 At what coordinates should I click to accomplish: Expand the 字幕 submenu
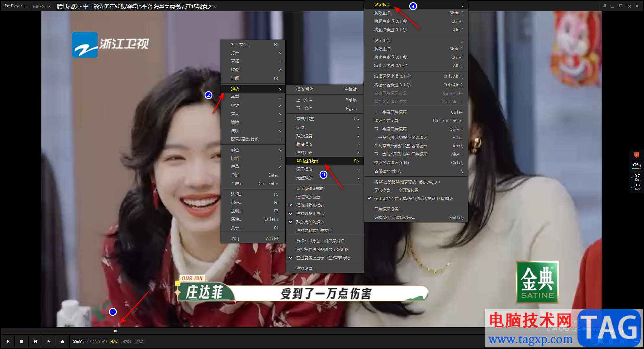pyautogui.click(x=253, y=97)
